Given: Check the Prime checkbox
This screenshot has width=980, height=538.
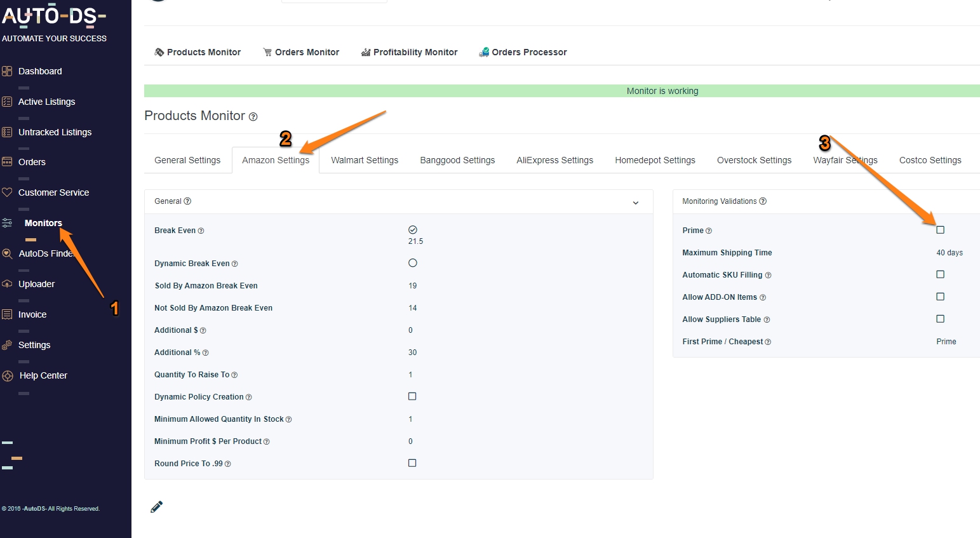Looking at the screenshot, I should [x=941, y=230].
